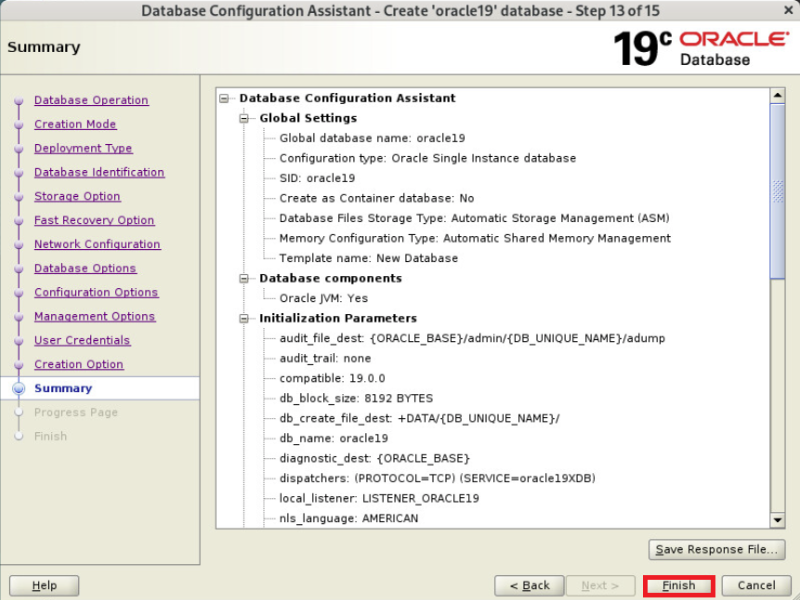The width and height of the screenshot is (800, 600).
Task: Select Create as Container database: No row
Action: [x=377, y=198]
